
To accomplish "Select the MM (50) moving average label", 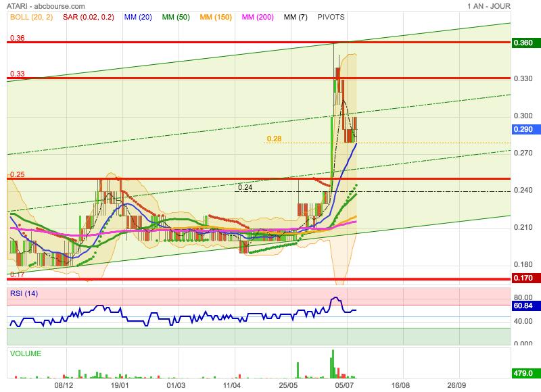I will click(176, 17).
